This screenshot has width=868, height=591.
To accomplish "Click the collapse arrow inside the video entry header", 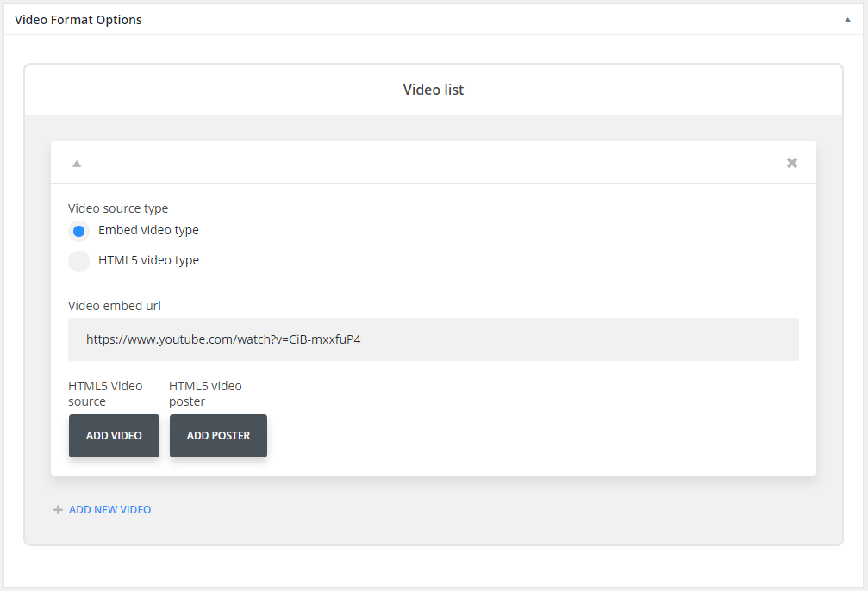I will [x=76, y=162].
